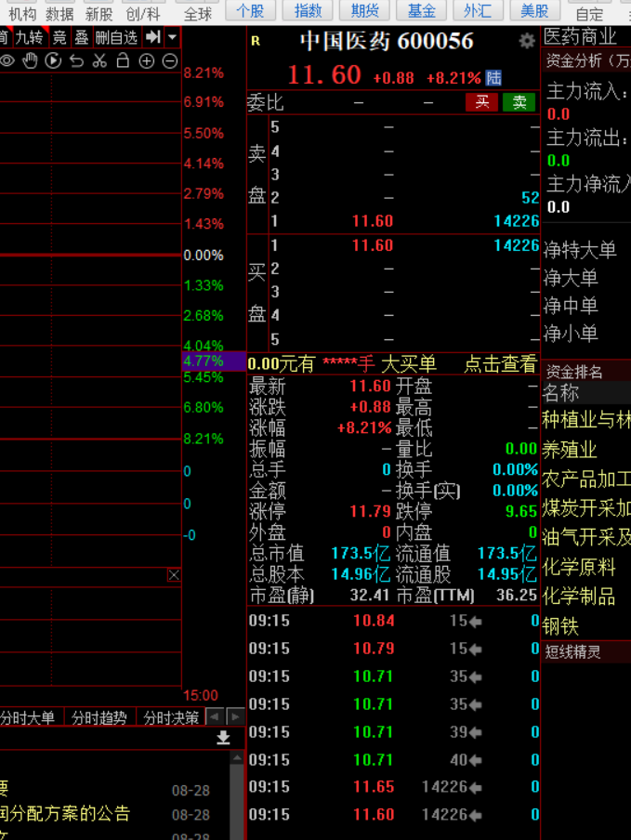
Task: Switch to 分时大单 tab
Action: click(28, 717)
